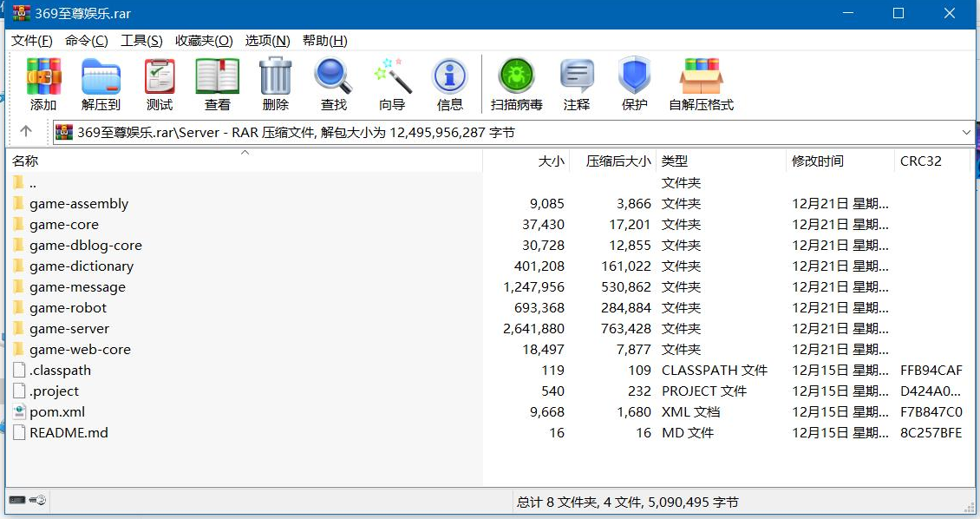The width and height of the screenshot is (980, 519).
Task: Select the pom.xml file
Action: [58, 411]
